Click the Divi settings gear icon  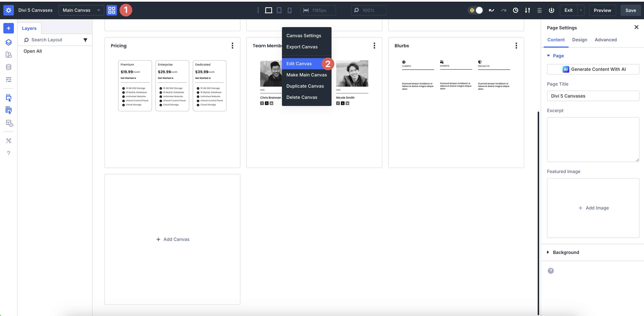pos(8,10)
